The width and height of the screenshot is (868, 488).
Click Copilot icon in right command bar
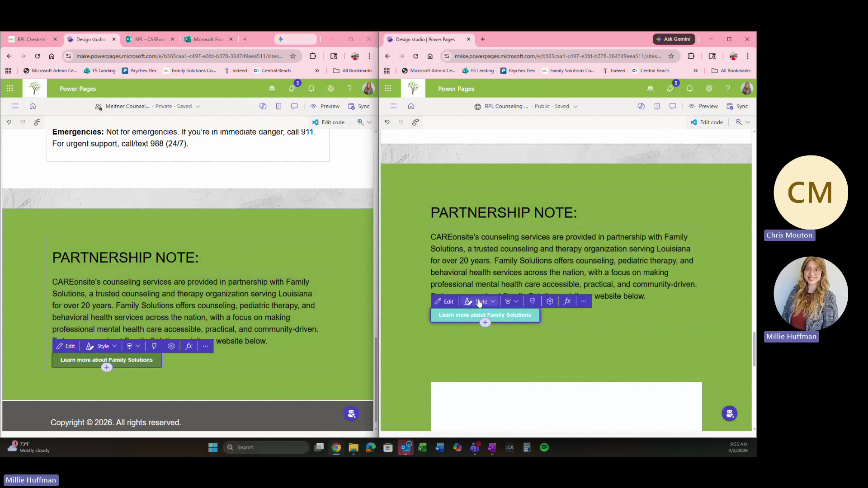641,106
